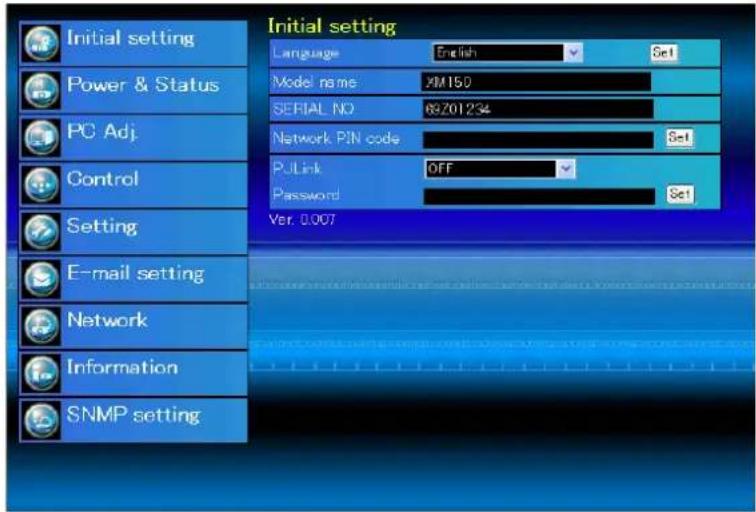Open the PJLink dropdown showing OFF
The height and width of the screenshot is (512, 756).
tap(500, 169)
